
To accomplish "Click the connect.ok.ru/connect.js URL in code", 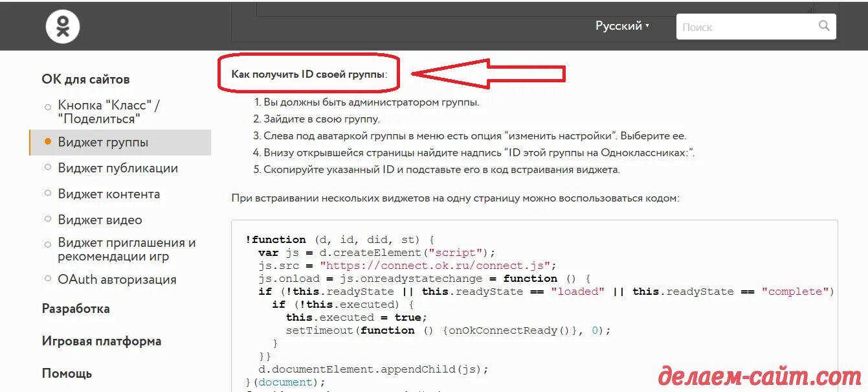I will pos(435,266).
